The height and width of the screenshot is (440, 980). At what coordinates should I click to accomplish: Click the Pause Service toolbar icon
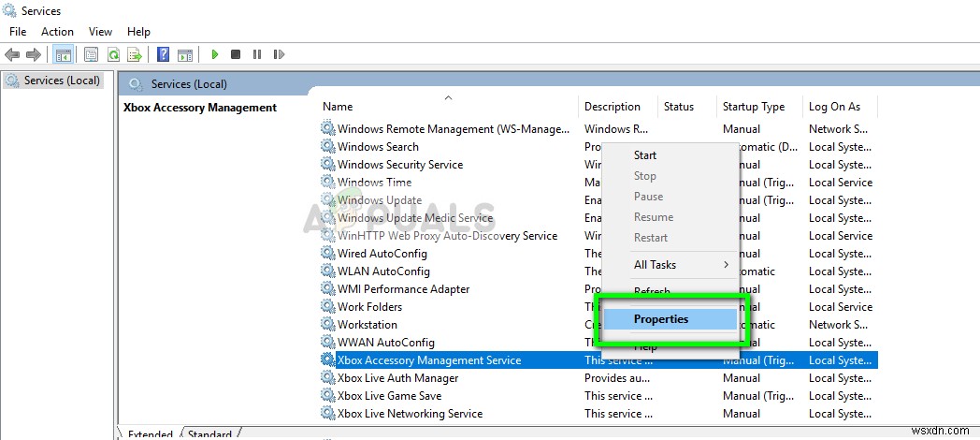[256, 55]
